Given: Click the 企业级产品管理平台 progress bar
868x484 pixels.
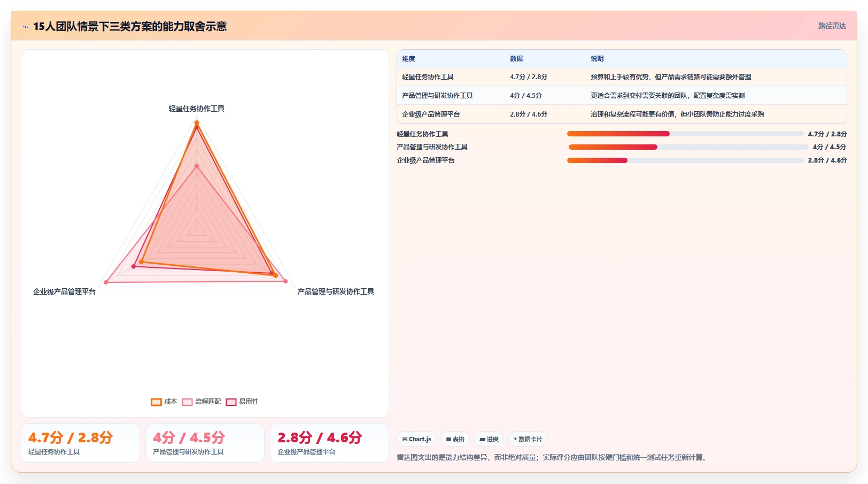Looking at the screenshot, I should [x=685, y=160].
